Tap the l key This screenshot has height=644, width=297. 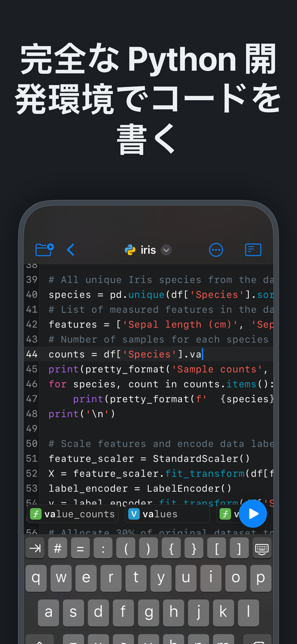click(248, 613)
